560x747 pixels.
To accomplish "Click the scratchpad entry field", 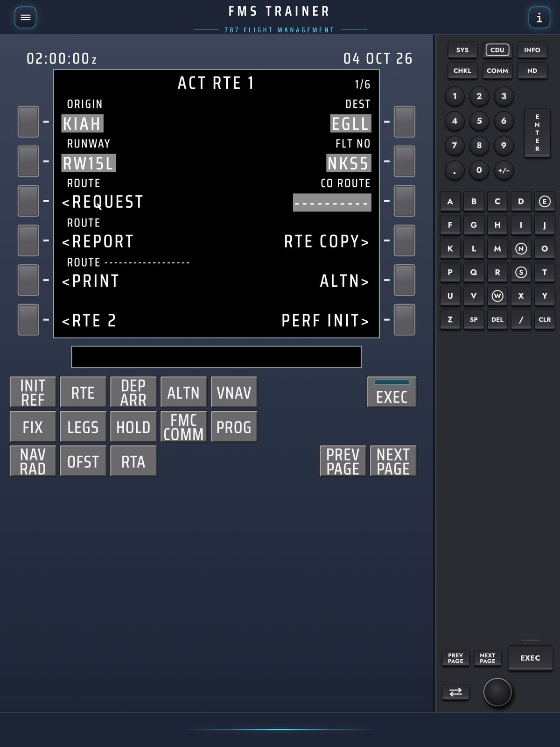I will (x=216, y=357).
